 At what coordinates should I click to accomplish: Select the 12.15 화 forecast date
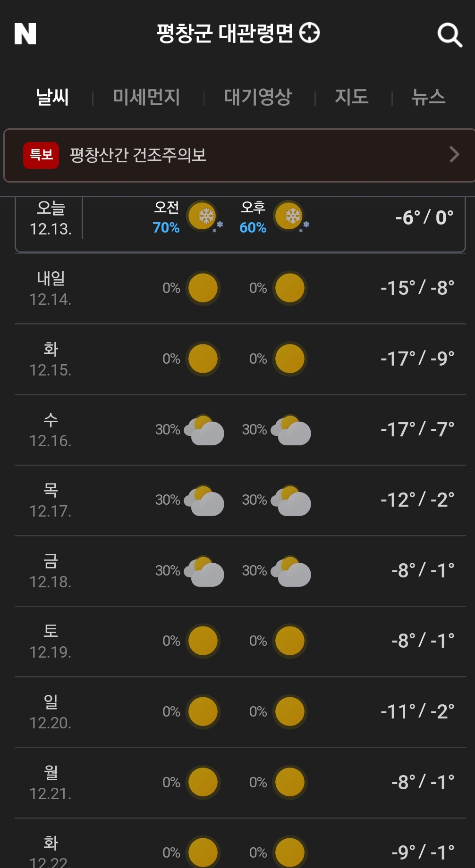[x=51, y=359]
